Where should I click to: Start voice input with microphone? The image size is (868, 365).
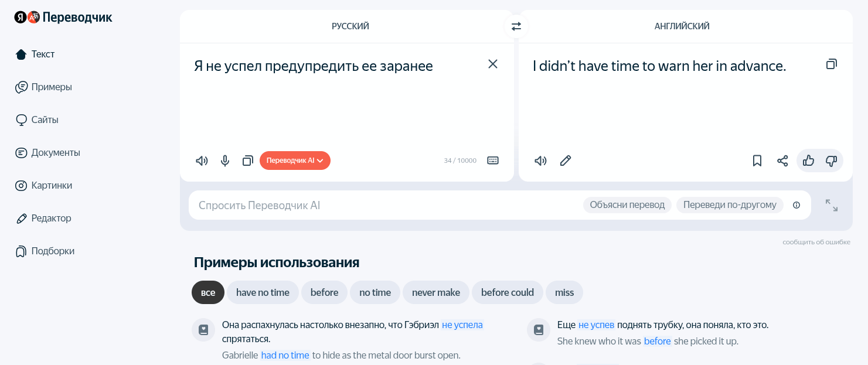[x=225, y=161]
